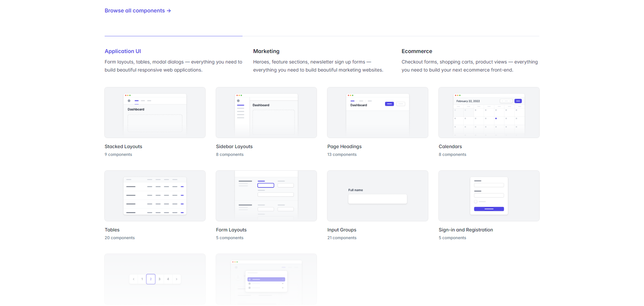Click the '13 components' text

point(342,155)
